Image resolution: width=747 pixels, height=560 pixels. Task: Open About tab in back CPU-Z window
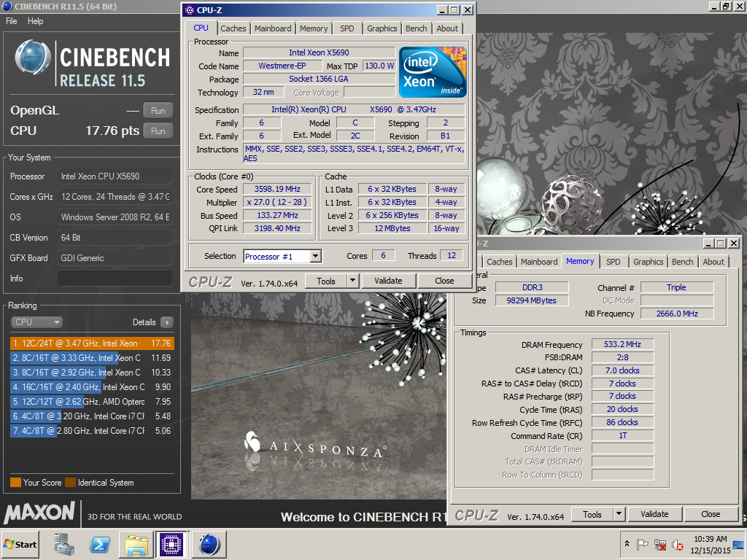(713, 262)
